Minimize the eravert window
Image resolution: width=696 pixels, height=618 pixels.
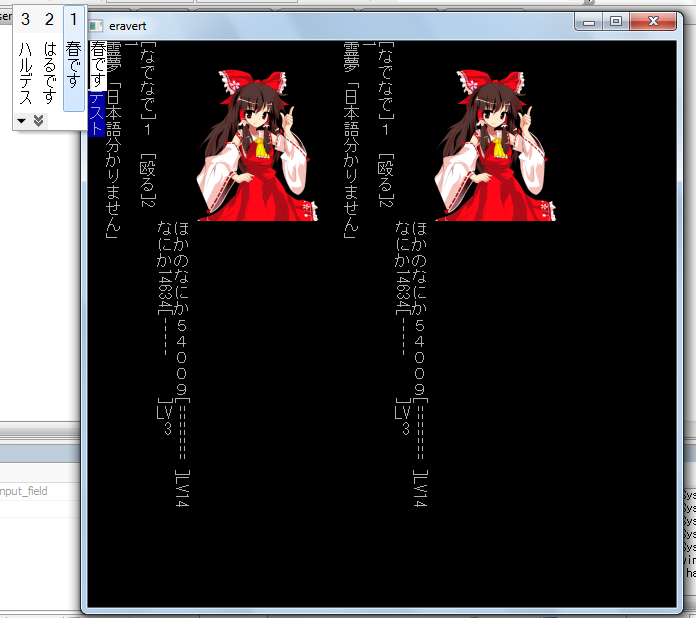coord(590,21)
